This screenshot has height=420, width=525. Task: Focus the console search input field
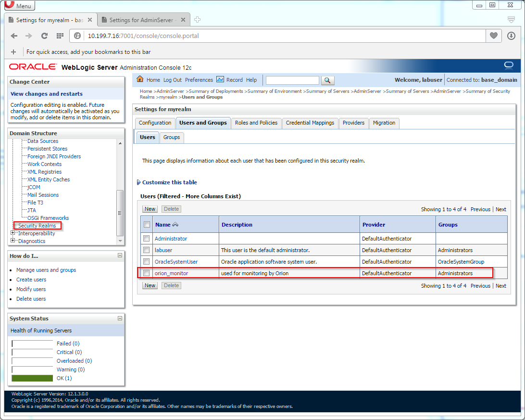pos(292,80)
